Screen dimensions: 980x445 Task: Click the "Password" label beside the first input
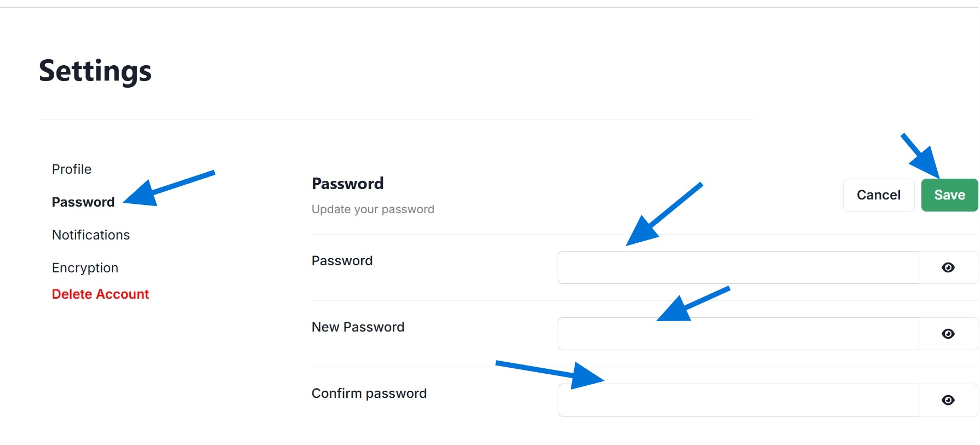342,261
